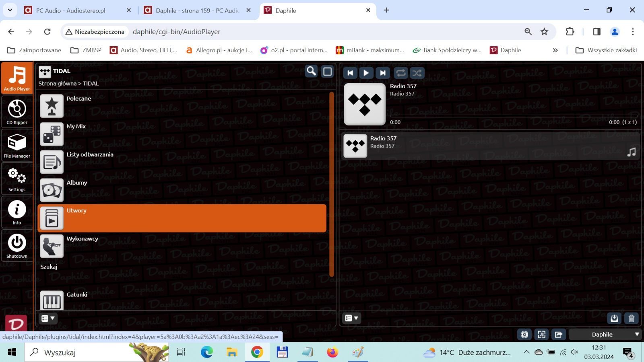Open a new browser tab
Viewport: 644px width, 362px height.
coord(386,10)
